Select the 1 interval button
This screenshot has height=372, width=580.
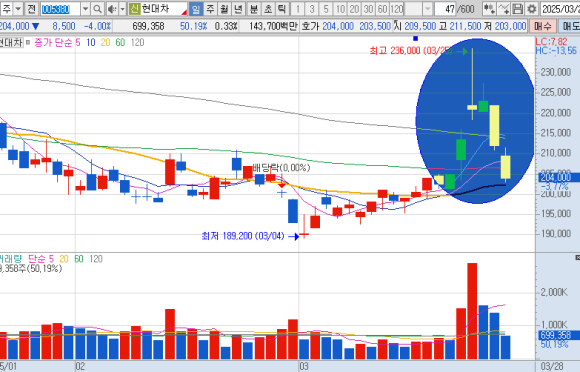[298, 9]
